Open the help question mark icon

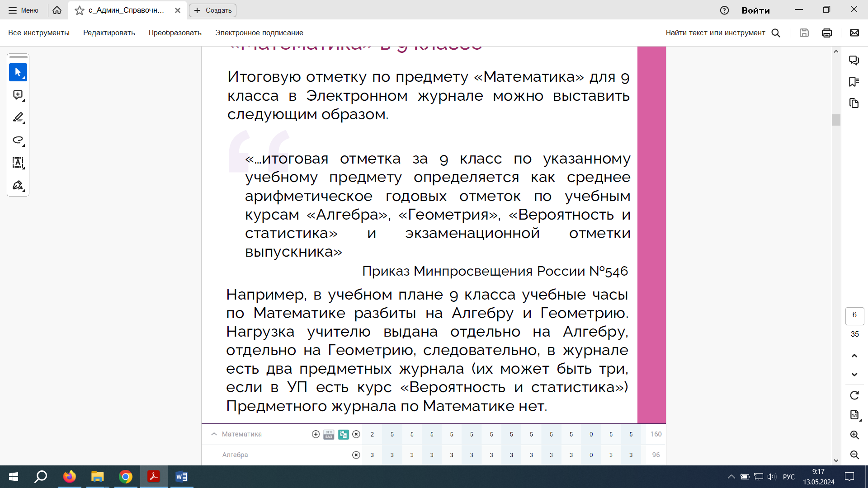(x=724, y=10)
